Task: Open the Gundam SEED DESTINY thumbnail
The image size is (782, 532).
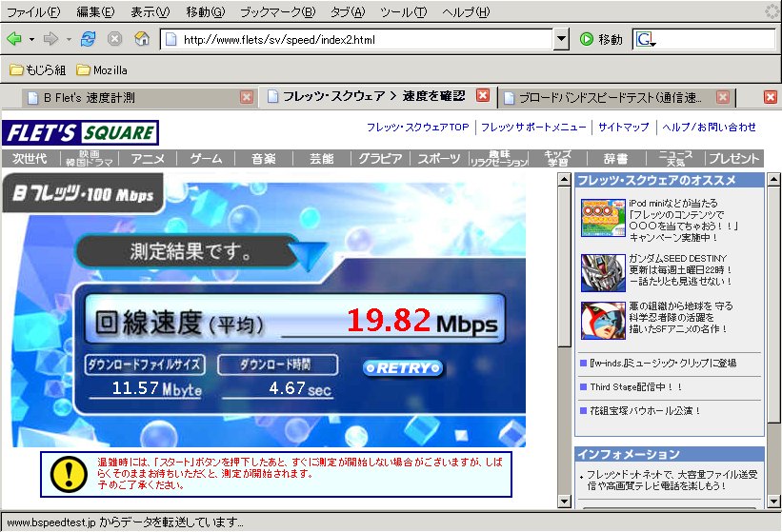Action: pos(603,272)
